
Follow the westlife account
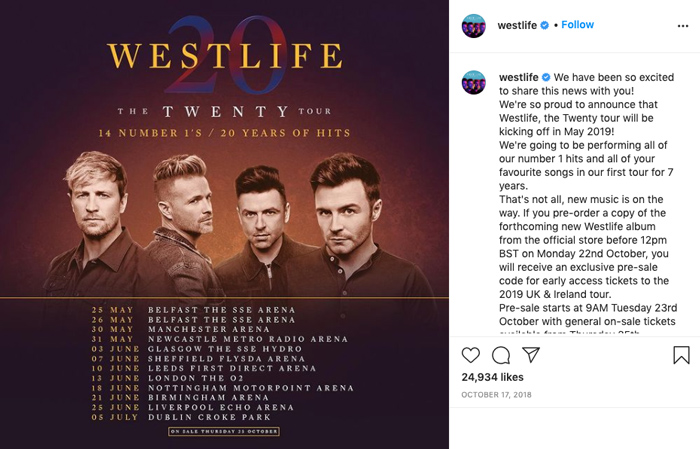pos(577,25)
